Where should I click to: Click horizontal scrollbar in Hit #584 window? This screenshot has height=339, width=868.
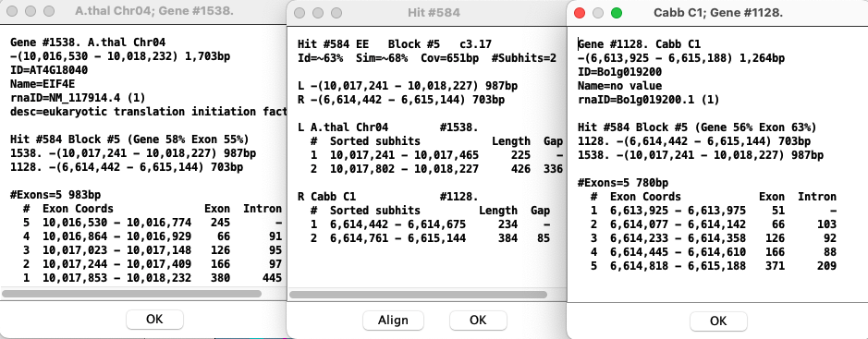(419, 295)
